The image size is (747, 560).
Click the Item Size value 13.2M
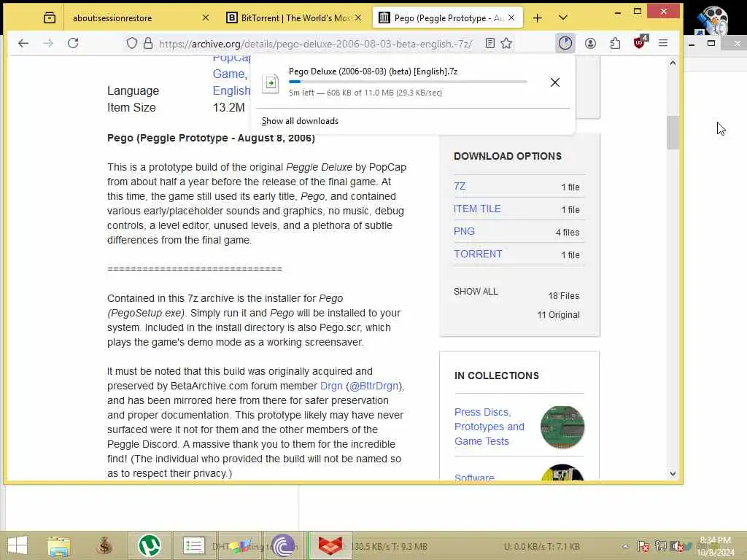coord(228,108)
